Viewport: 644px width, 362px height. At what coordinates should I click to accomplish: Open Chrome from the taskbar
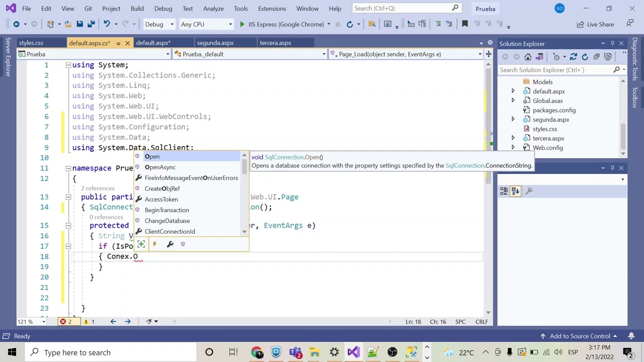pyautogui.click(x=257, y=352)
